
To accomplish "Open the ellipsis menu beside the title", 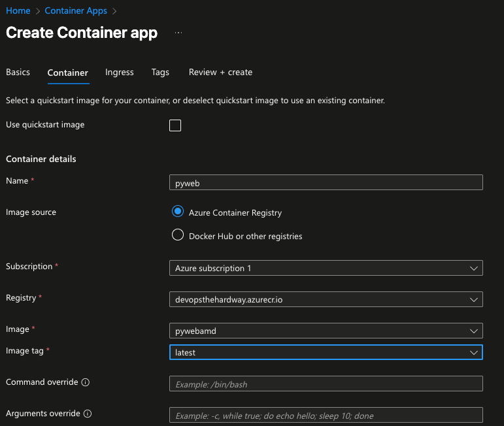I will [x=178, y=33].
